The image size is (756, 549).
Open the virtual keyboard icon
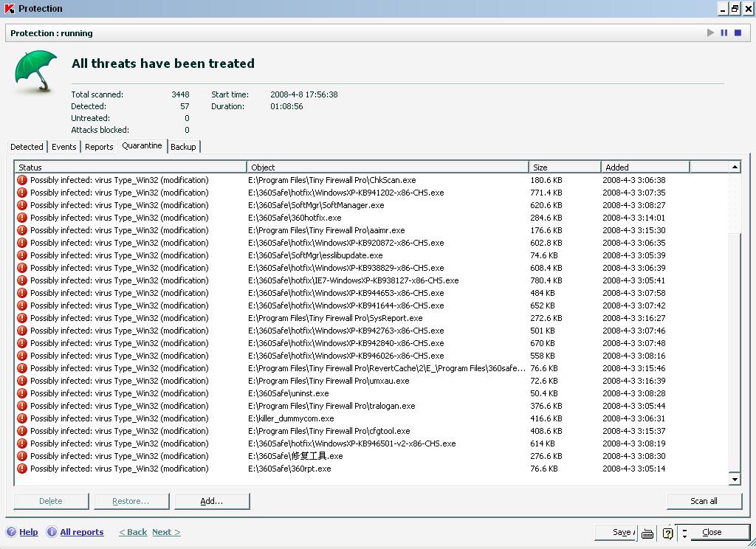click(647, 533)
